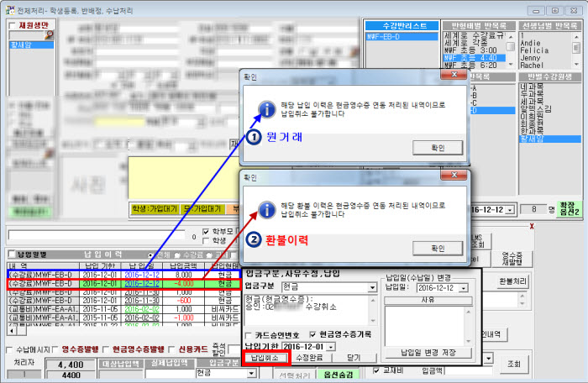Click the 8,000 amount cell in payment history

(183, 275)
